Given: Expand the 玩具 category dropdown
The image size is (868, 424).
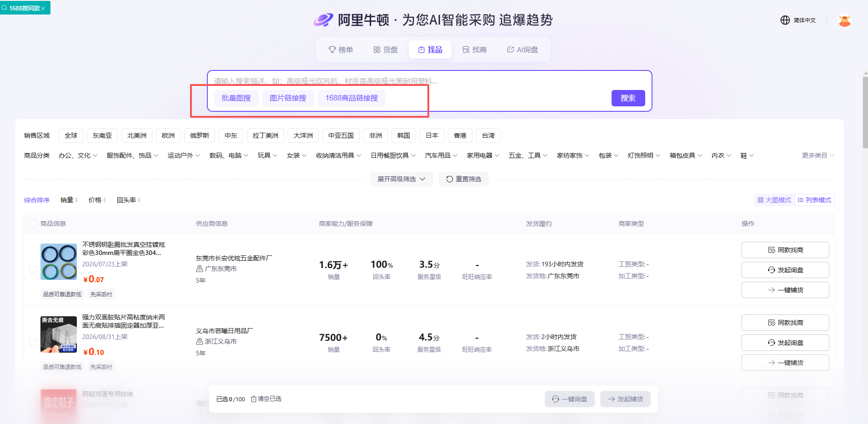Looking at the screenshot, I should tap(267, 155).
